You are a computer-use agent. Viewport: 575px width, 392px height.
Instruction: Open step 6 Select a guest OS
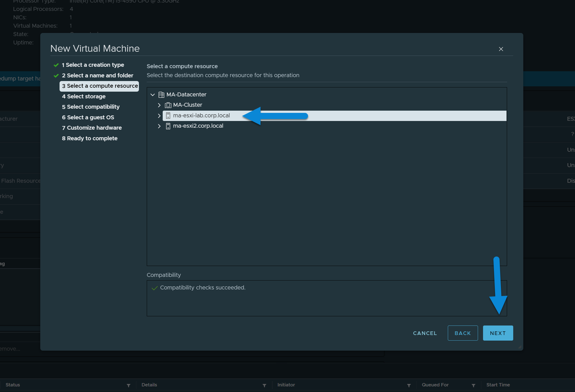(x=88, y=117)
